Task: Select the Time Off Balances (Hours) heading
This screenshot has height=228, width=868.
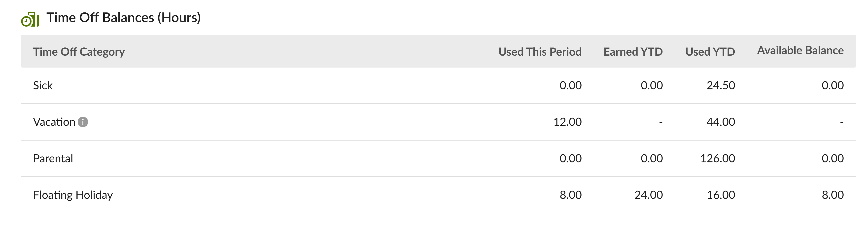Action: tap(123, 18)
